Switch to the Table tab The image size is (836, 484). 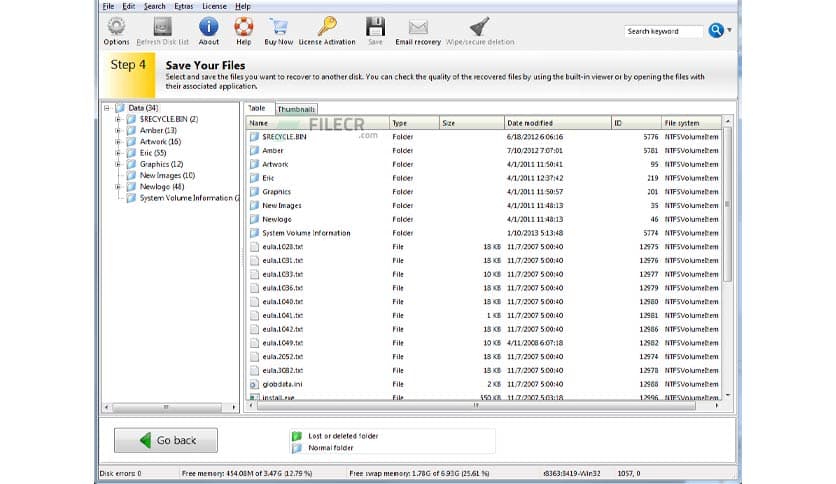tap(257, 108)
